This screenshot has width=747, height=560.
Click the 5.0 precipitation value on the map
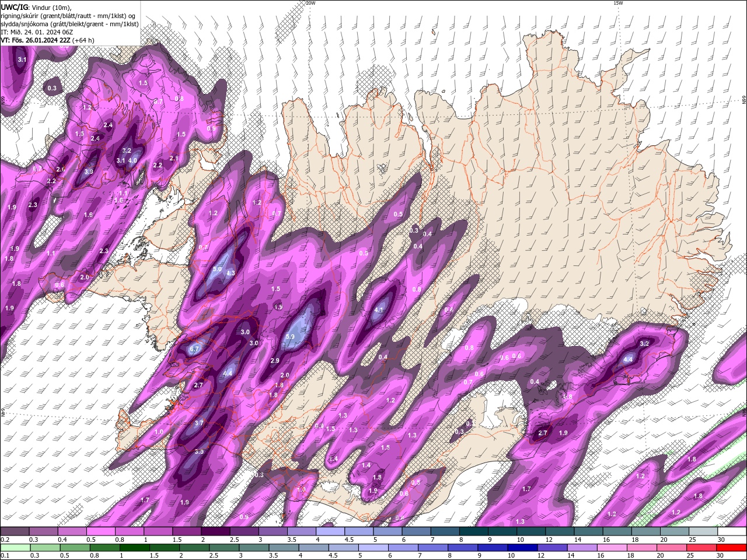click(x=217, y=269)
